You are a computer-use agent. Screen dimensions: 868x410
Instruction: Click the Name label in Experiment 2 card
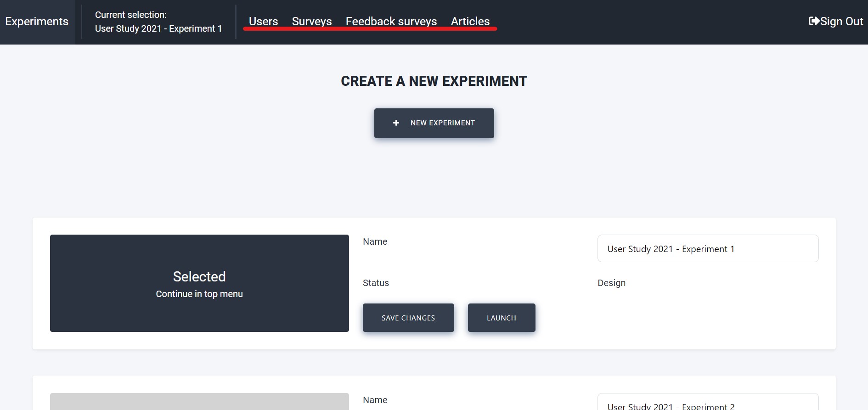pos(375,400)
